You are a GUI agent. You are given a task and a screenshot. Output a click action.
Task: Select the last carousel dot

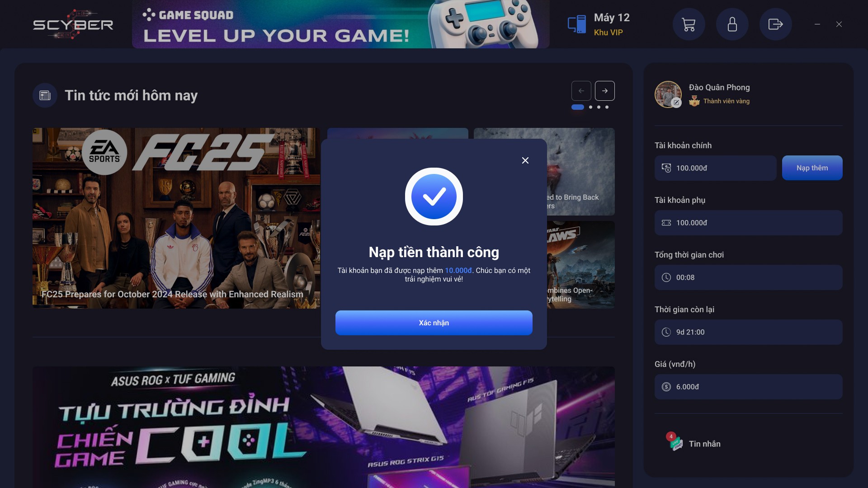[607, 107]
